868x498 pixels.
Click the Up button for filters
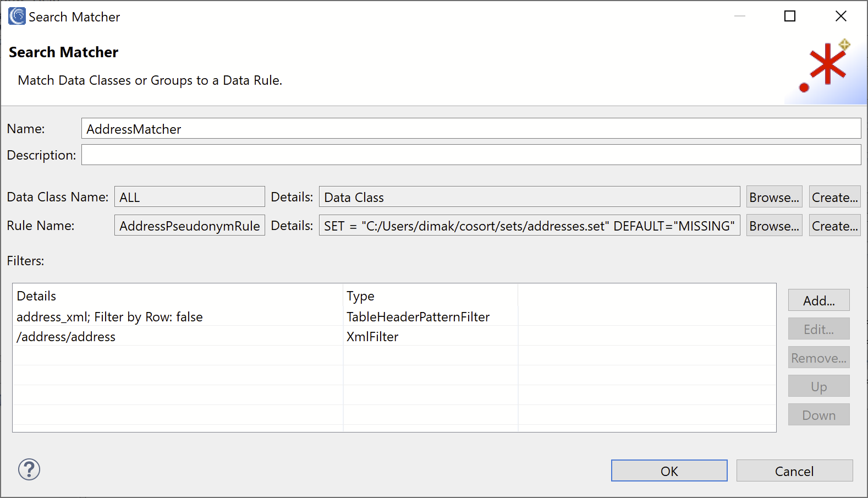point(818,386)
